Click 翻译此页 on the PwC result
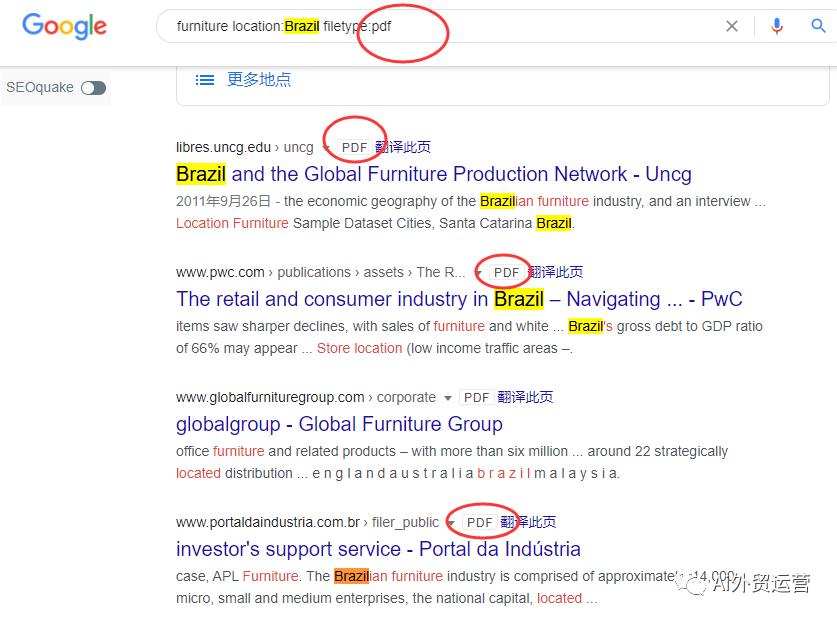This screenshot has width=837, height=619. 556,271
